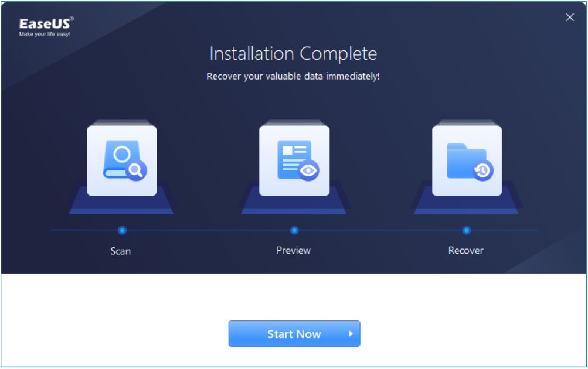Click the EaseUS logo
The width and height of the screenshot is (588, 369).
[46, 27]
